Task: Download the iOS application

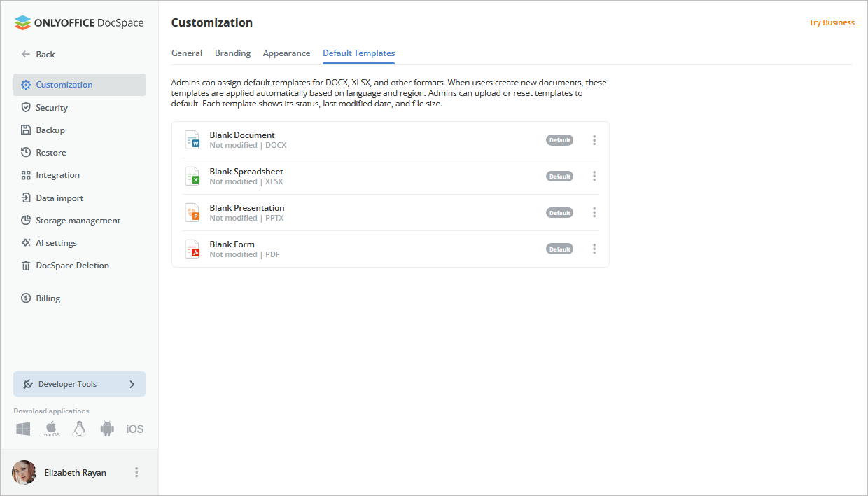Action: [135, 429]
